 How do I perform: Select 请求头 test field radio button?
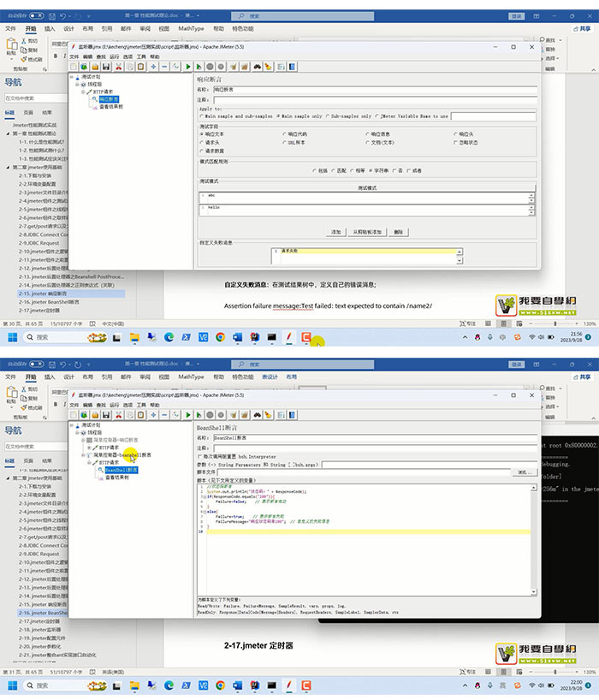(202, 142)
